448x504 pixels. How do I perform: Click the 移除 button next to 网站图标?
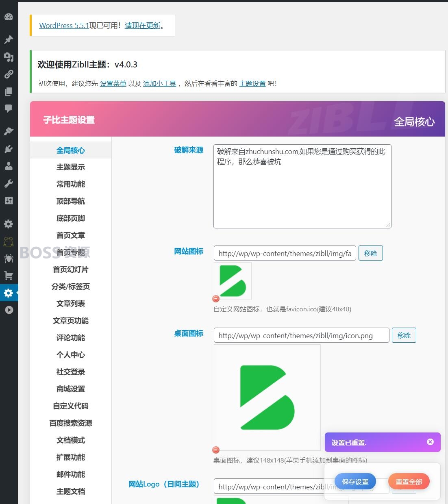tap(371, 253)
